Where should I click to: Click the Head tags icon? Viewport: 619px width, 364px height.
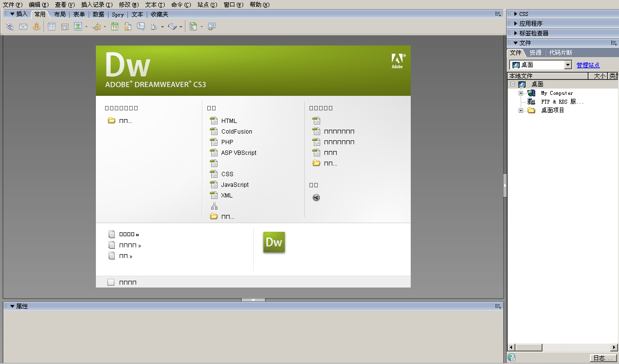tap(154, 27)
